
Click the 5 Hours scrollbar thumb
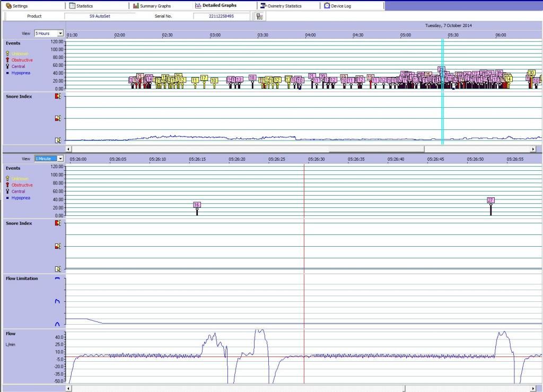point(376,149)
